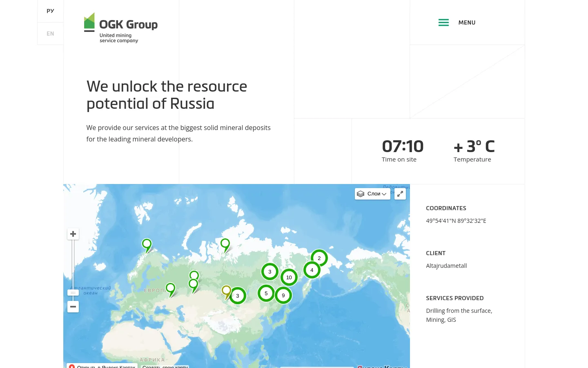Screen dimensions: 588x368
Task: Click Создать свою карту button
Action: [x=165, y=367]
